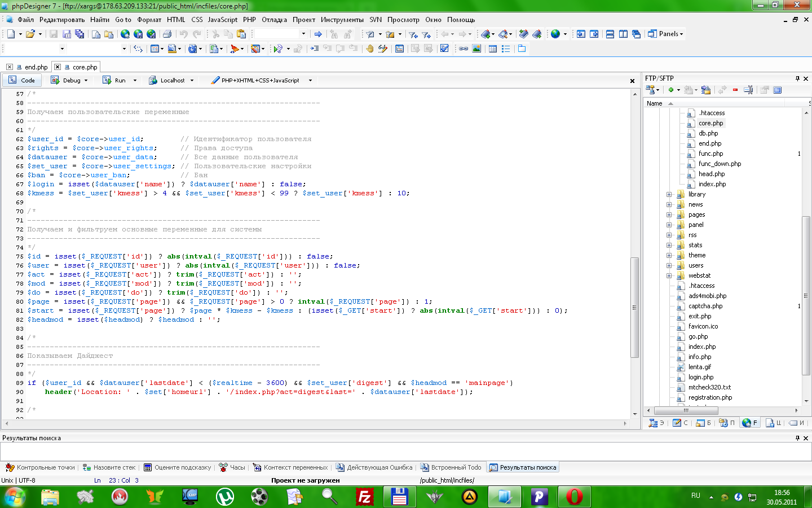Switch to the end.php document tab
The image size is (812, 508).
pyautogui.click(x=36, y=67)
